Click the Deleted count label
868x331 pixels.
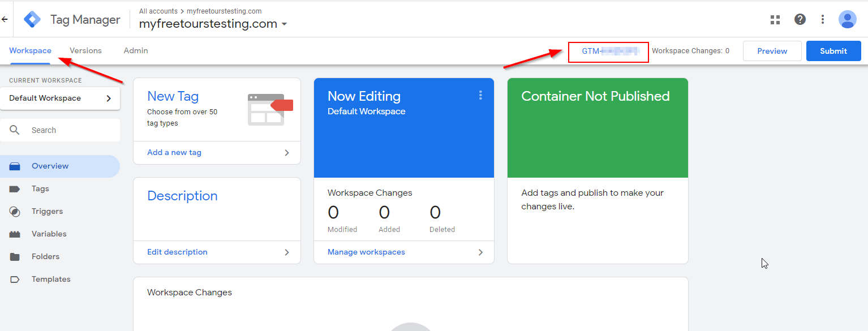tap(442, 230)
